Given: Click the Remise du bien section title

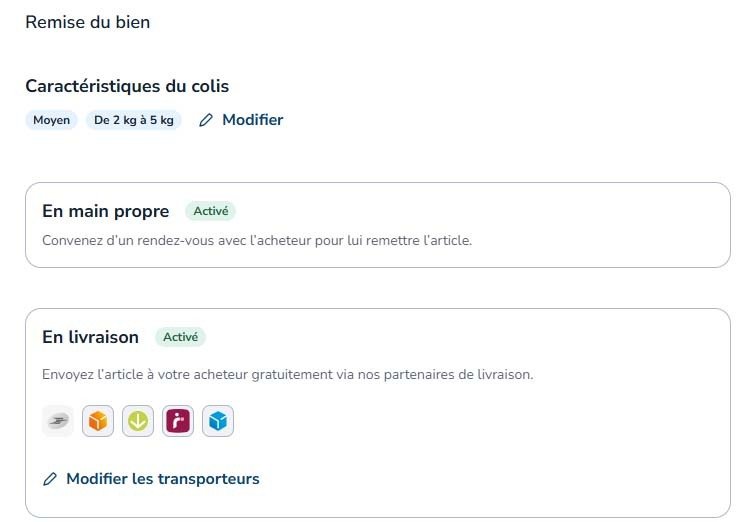Looking at the screenshot, I should (x=88, y=22).
